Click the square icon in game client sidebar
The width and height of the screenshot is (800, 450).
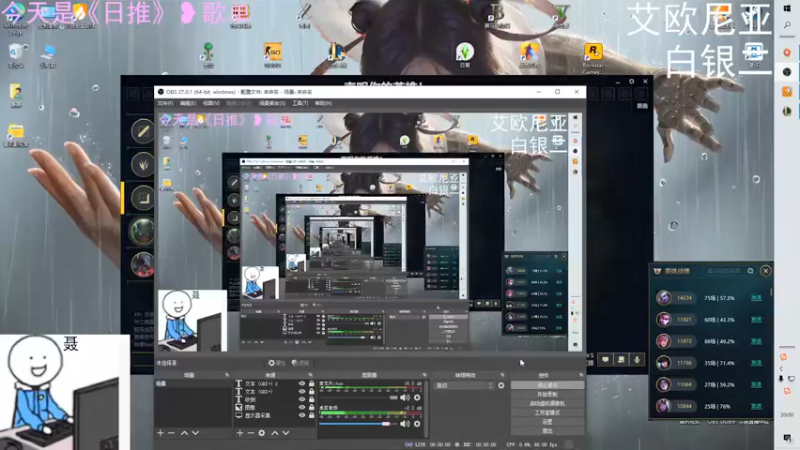[142, 198]
